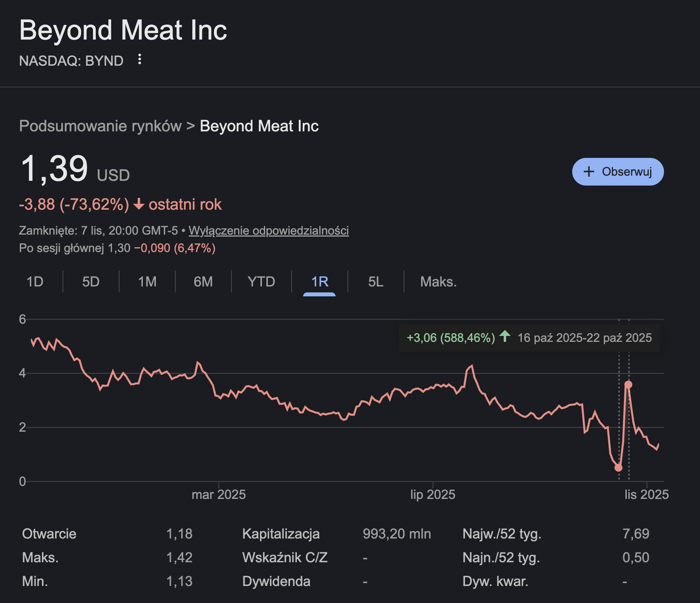Open the Maks. full-history range
Image resolution: width=700 pixels, height=603 pixels.
tap(438, 282)
